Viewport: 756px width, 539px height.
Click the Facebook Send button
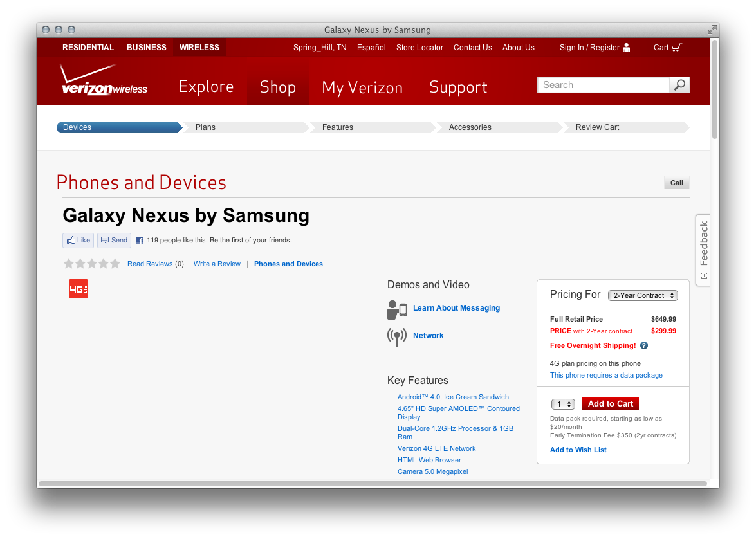pyautogui.click(x=115, y=240)
